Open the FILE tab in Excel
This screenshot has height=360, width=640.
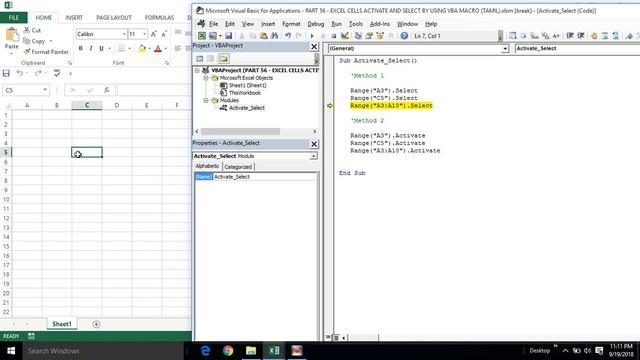pyautogui.click(x=13, y=18)
